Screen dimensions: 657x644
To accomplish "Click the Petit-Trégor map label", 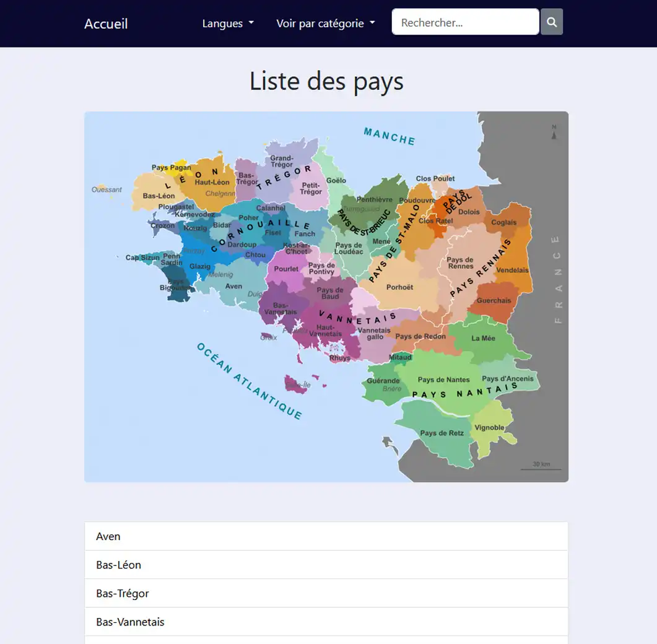I will pyautogui.click(x=310, y=188).
